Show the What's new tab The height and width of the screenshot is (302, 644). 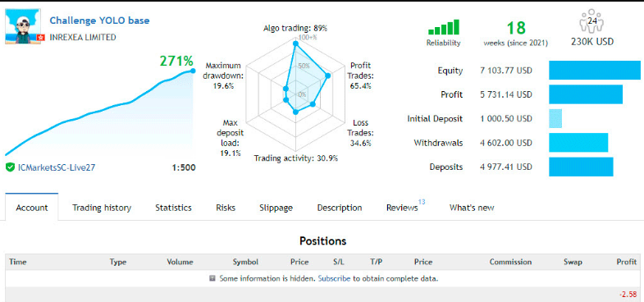click(472, 208)
